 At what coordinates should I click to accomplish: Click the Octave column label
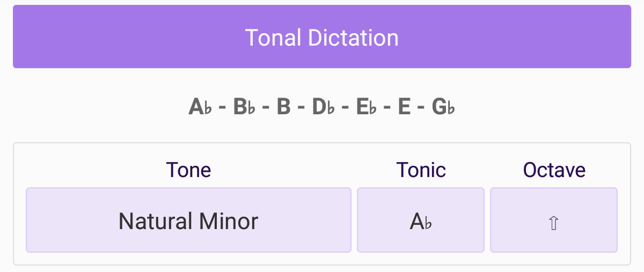[554, 170]
